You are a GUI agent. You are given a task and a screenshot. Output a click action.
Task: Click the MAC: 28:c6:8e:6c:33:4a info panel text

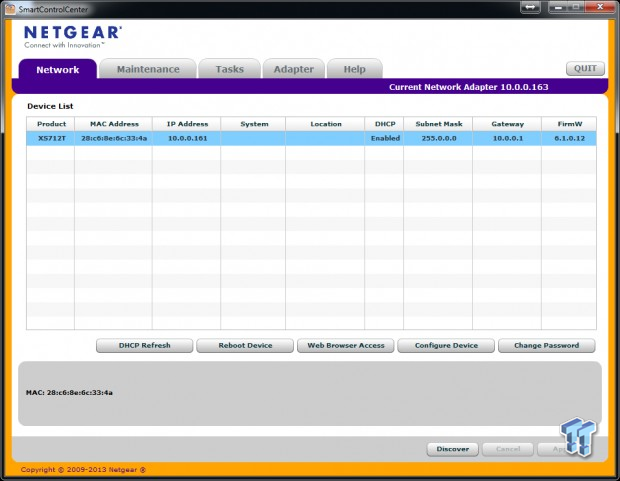pos(69,392)
